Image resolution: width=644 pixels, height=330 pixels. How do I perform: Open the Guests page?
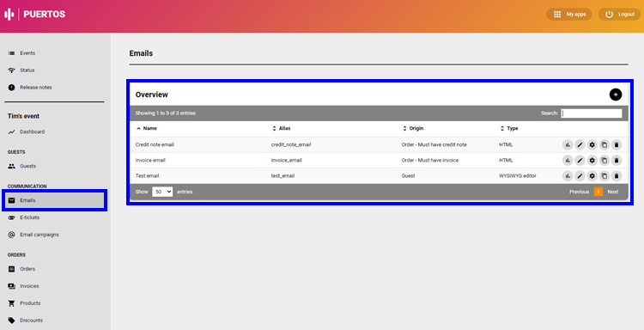[x=28, y=166]
